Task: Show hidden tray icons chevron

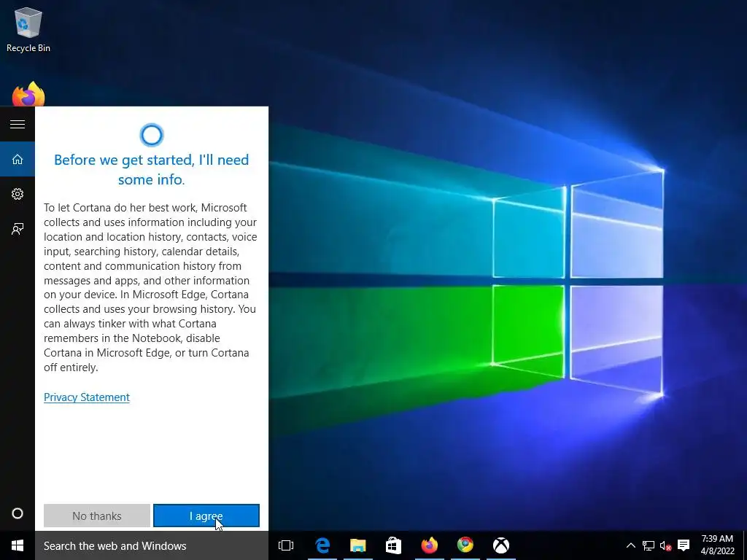Action: pyautogui.click(x=631, y=545)
